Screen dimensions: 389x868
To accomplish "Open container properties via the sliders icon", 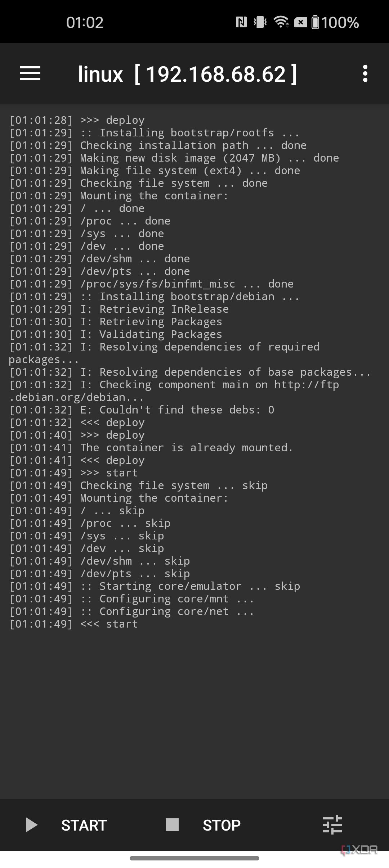I will 333,825.
